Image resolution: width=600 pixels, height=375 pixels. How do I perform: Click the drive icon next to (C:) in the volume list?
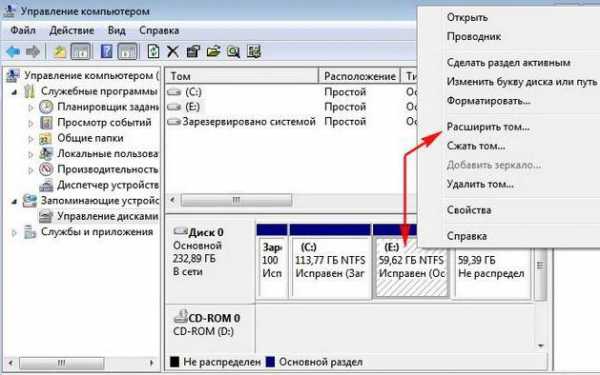[174, 92]
